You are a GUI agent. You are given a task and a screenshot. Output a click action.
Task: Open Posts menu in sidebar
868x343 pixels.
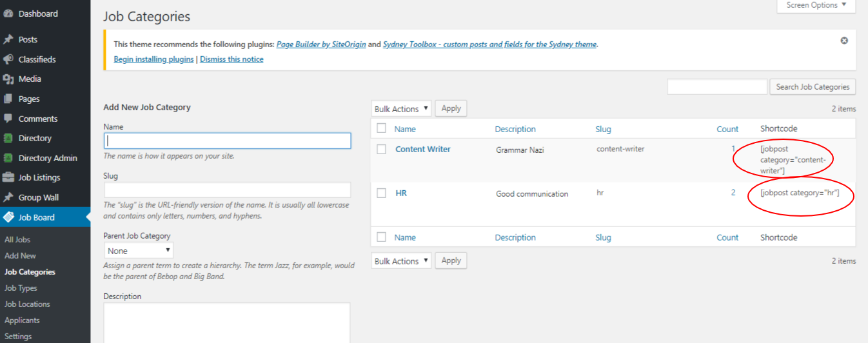(x=28, y=39)
